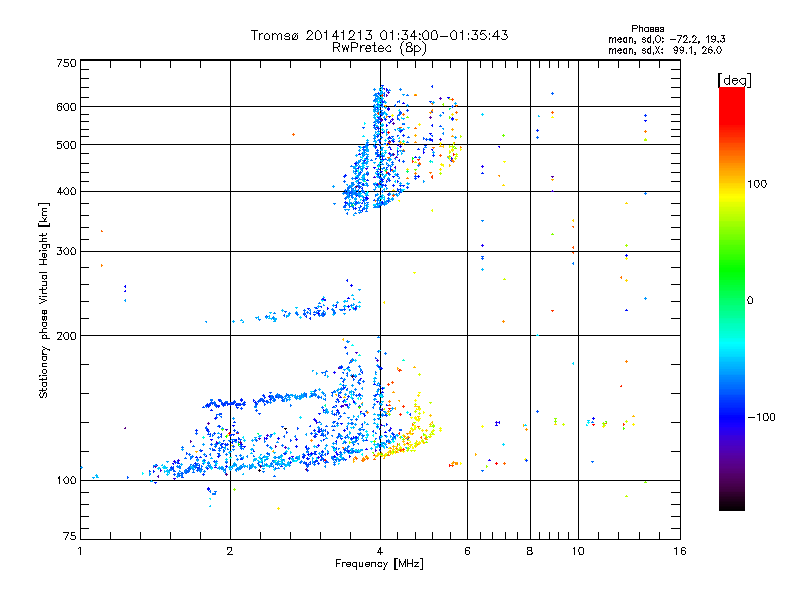Click the x-axis tick label '16'
This screenshot has width=800, height=600.
tap(680, 551)
